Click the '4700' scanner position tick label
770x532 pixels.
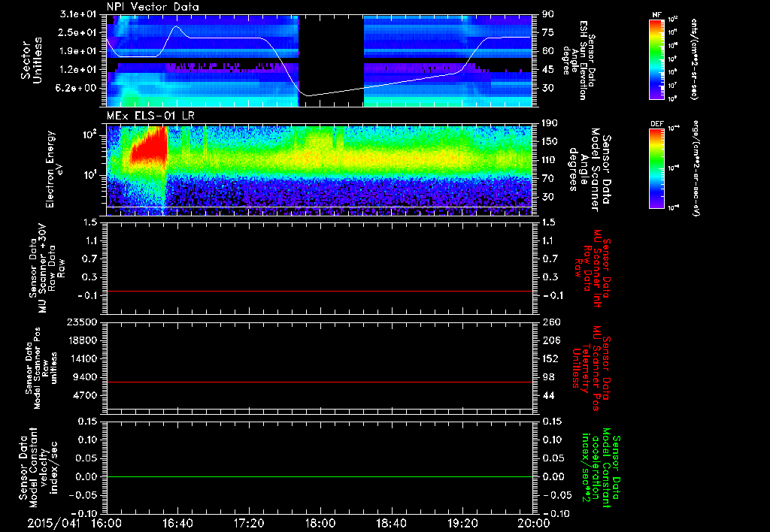click(85, 395)
